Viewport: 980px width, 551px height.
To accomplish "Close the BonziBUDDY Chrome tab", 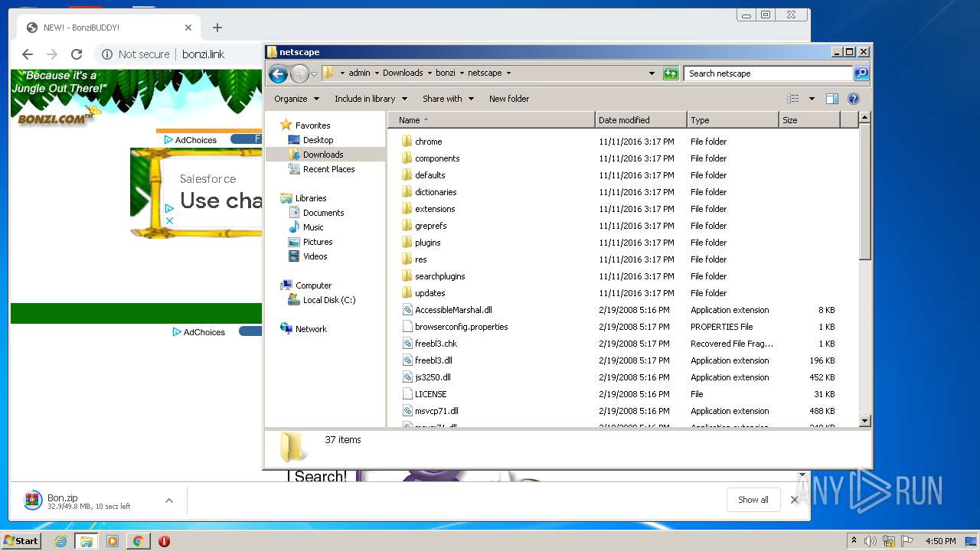I will [188, 28].
